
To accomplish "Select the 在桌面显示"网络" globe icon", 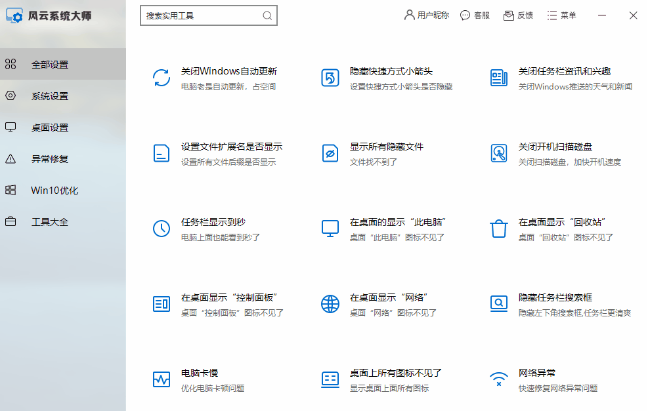I will click(x=330, y=304).
